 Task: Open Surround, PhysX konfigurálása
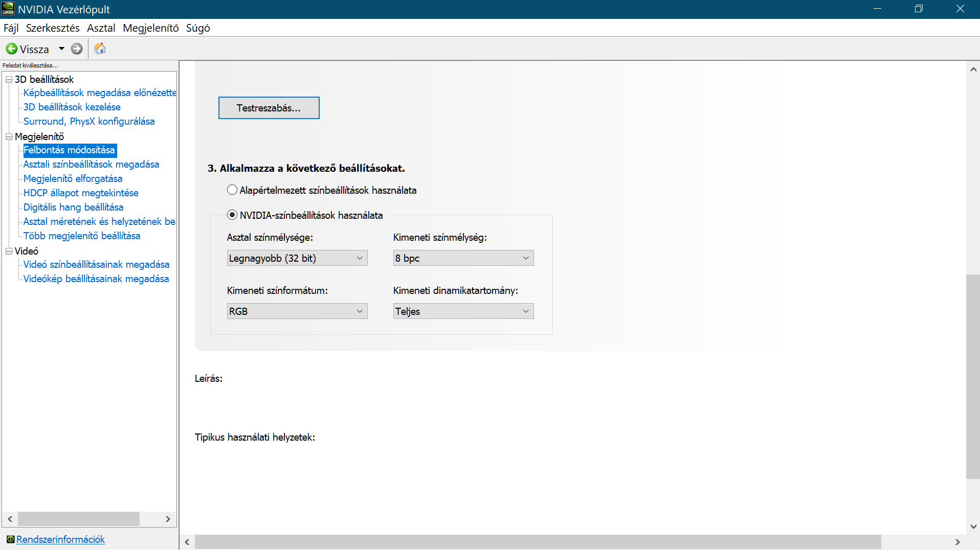[x=89, y=121]
